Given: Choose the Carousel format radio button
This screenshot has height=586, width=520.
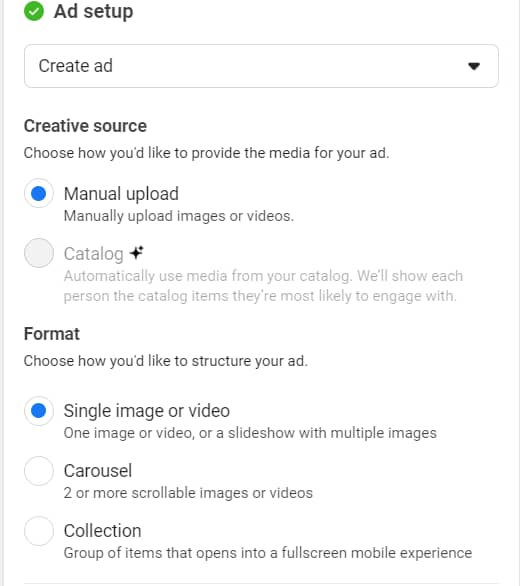Looking at the screenshot, I should point(39,471).
